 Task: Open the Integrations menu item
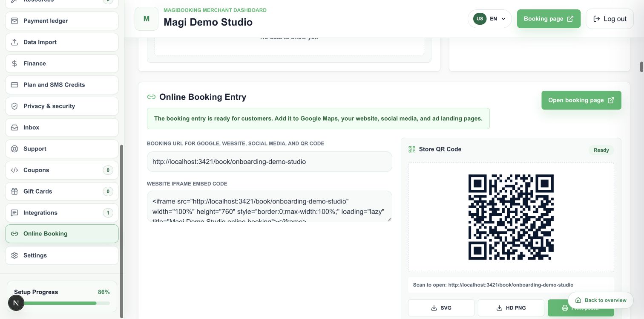[x=62, y=213]
